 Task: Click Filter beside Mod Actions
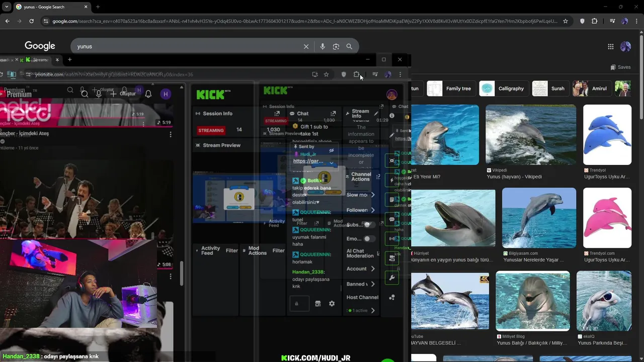point(278,250)
